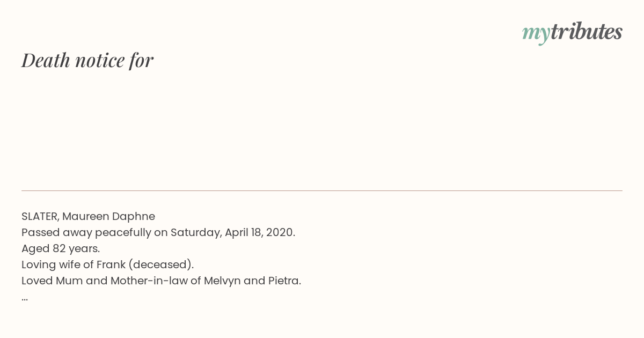Screen dimensions: 644x338
Task: Click the name "Pietra" in the notice
Action: 284,281
